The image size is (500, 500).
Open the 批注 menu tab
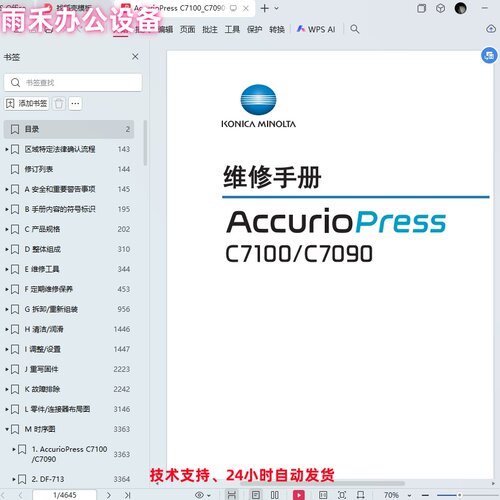[x=210, y=29]
